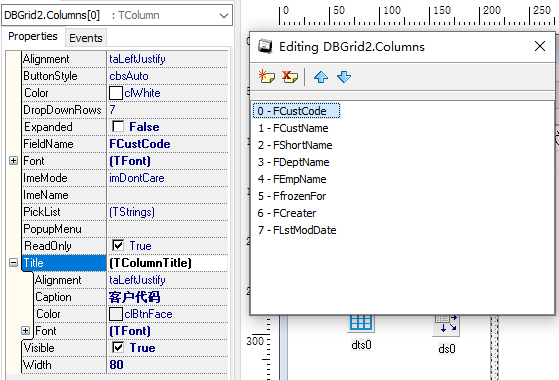Select column 1 - FCustName
The width and height of the screenshot is (559, 380).
pos(293,128)
